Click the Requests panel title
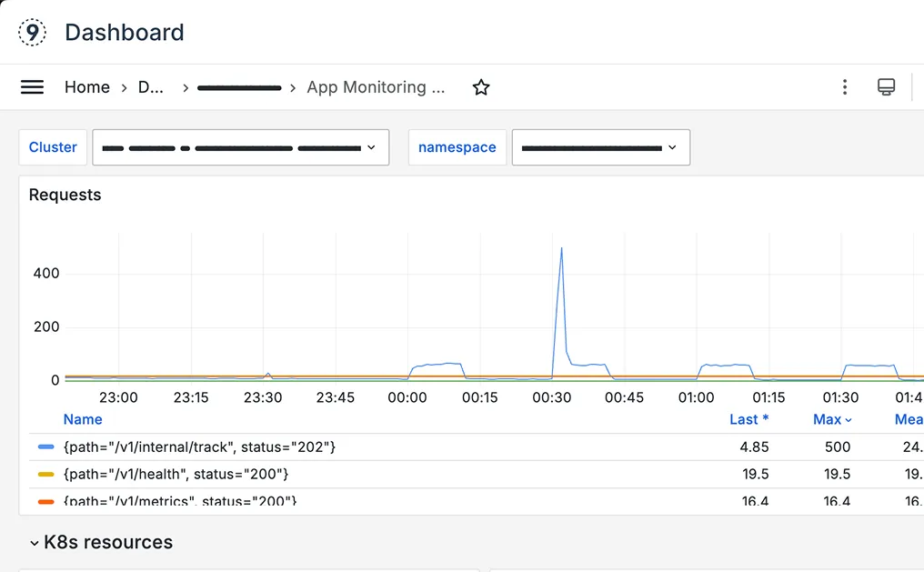 (x=65, y=195)
